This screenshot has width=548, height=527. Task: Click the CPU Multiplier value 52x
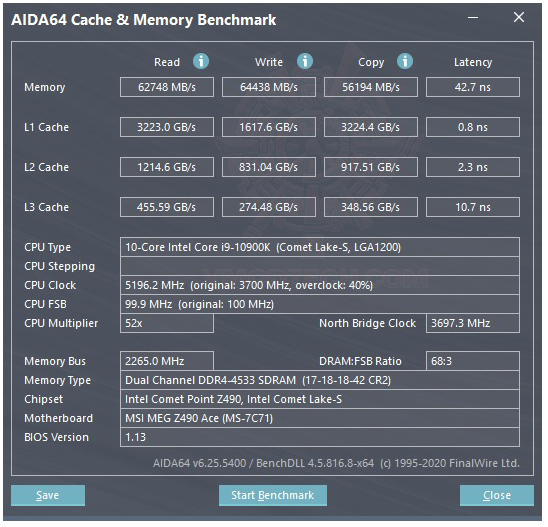[x=167, y=324]
